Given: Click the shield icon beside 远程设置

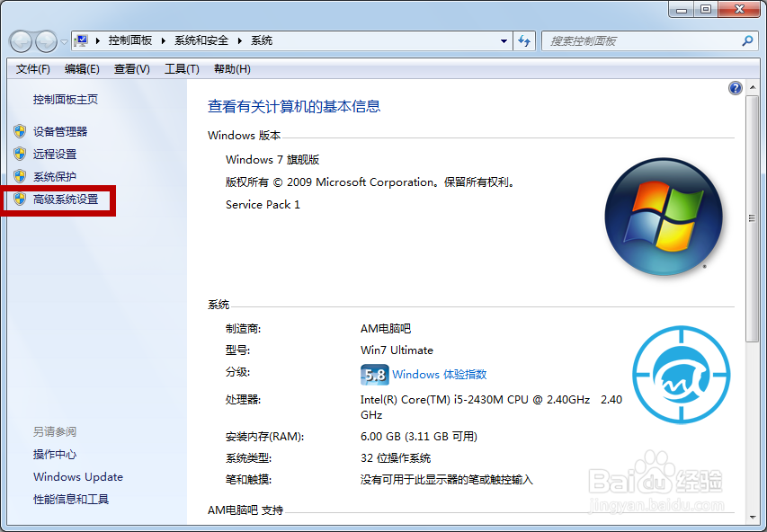Looking at the screenshot, I should coord(20,154).
